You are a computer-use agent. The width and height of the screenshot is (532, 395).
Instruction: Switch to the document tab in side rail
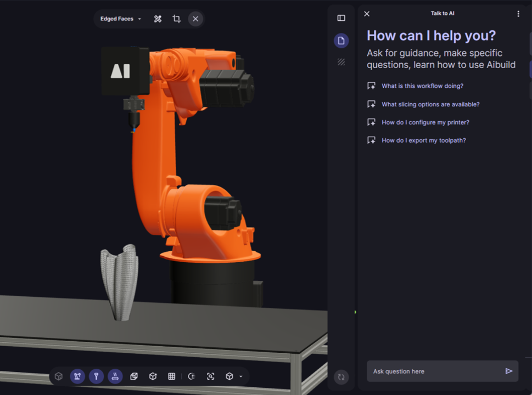(x=341, y=41)
